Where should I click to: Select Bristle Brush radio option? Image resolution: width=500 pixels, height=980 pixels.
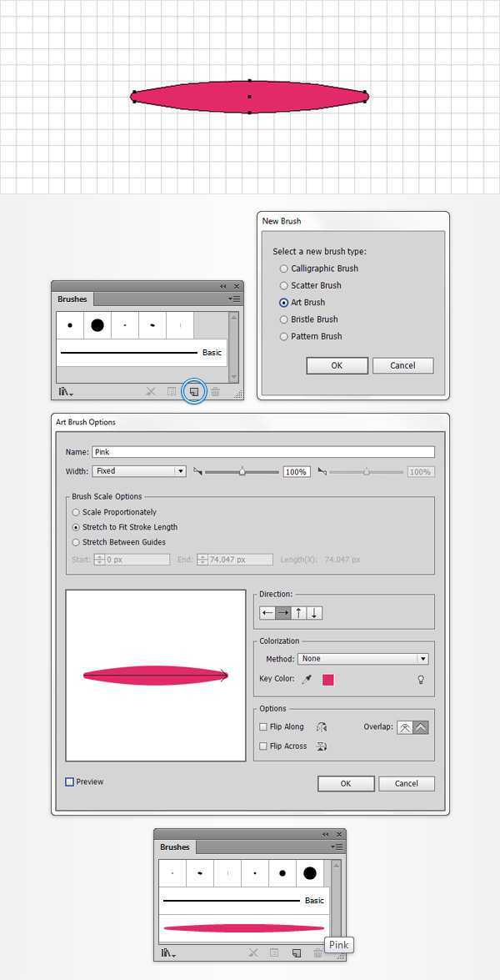click(x=284, y=319)
